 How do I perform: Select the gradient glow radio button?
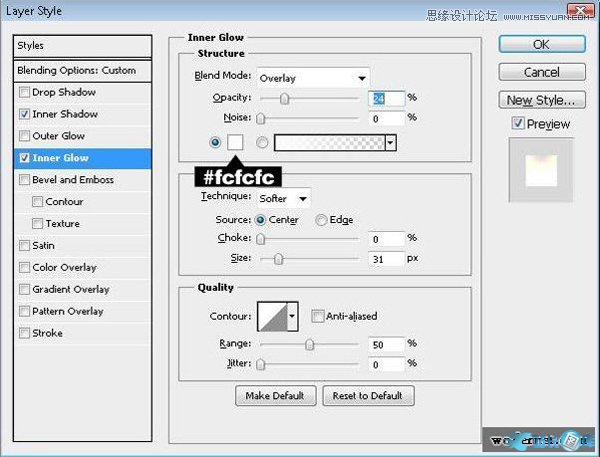263,143
